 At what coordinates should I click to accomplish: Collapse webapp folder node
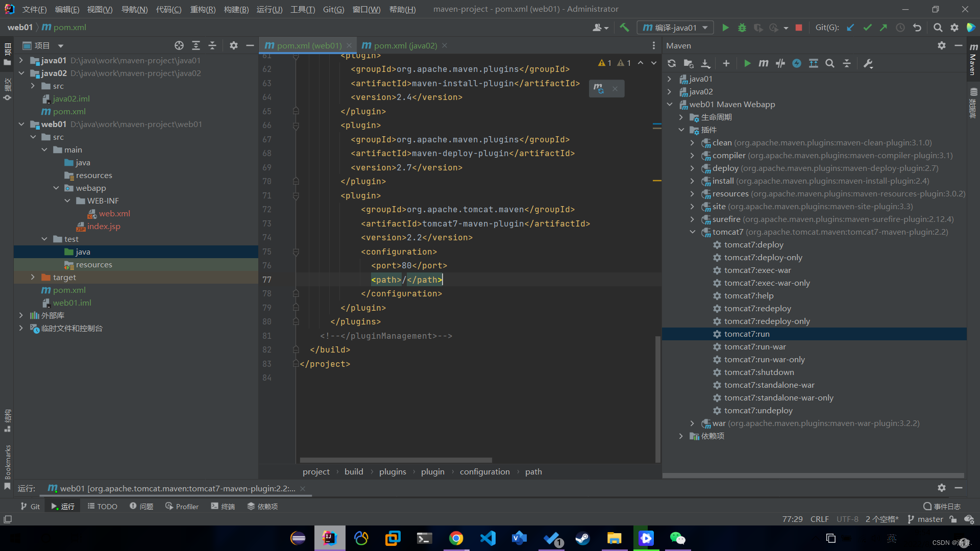coord(56,188)
